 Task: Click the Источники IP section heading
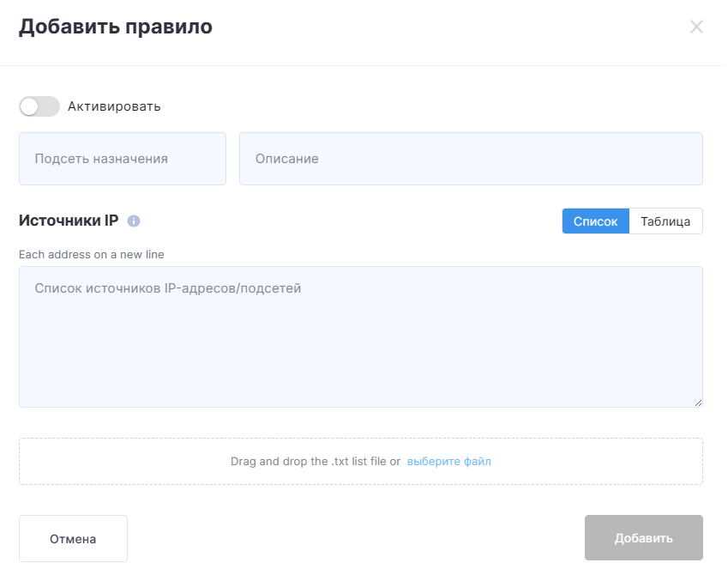[69, 221]
